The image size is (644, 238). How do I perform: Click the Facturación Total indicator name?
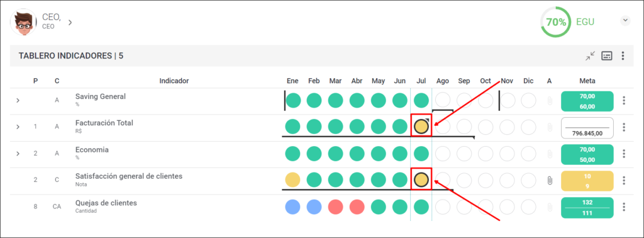(104, 123)
